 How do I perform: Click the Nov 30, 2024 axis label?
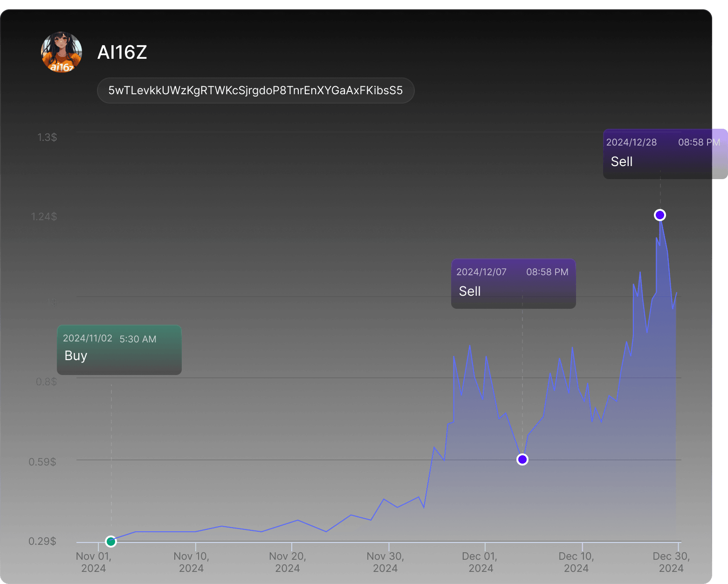pos(385,562)
